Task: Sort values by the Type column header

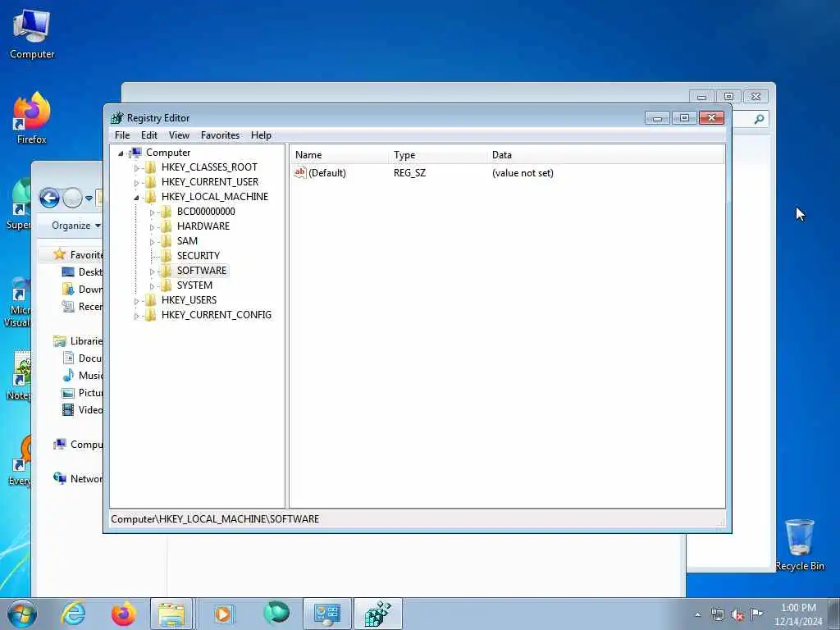Action: tap(438, 155)
